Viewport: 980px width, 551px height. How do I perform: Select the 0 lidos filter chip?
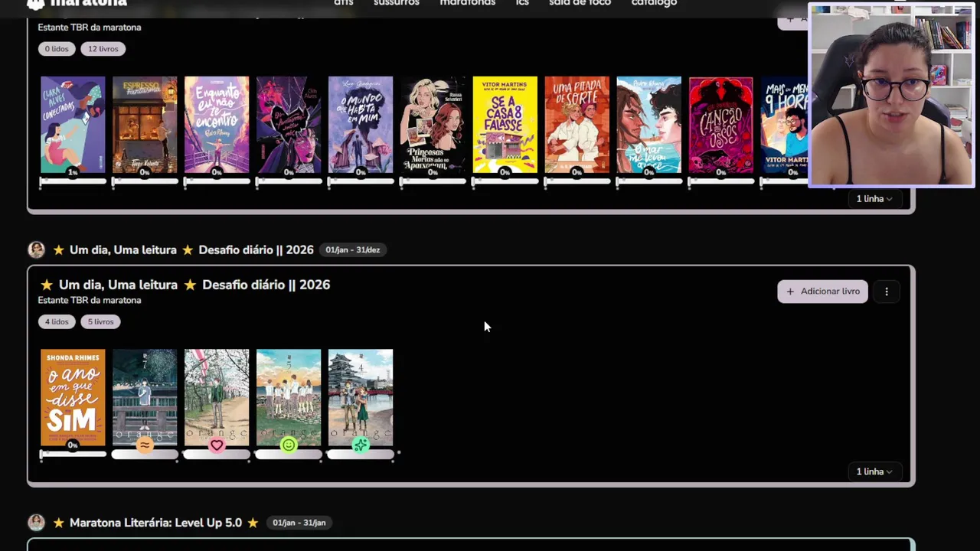pos(57,49)
